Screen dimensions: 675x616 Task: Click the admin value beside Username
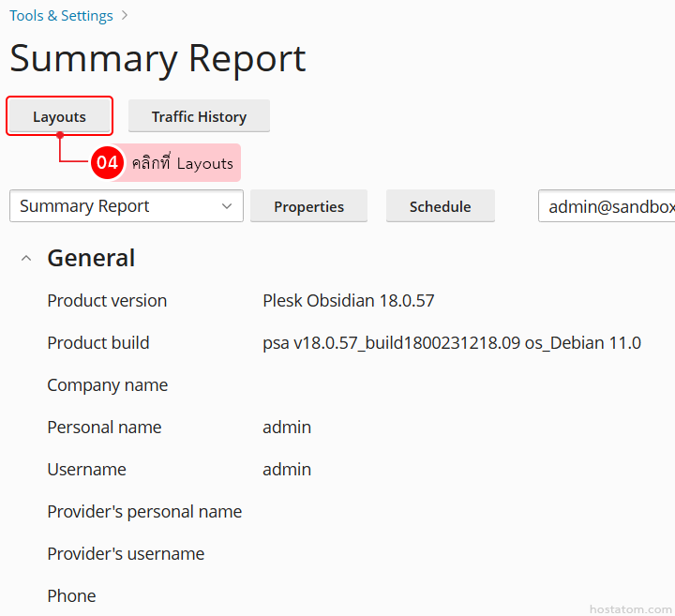click(286, 470)
